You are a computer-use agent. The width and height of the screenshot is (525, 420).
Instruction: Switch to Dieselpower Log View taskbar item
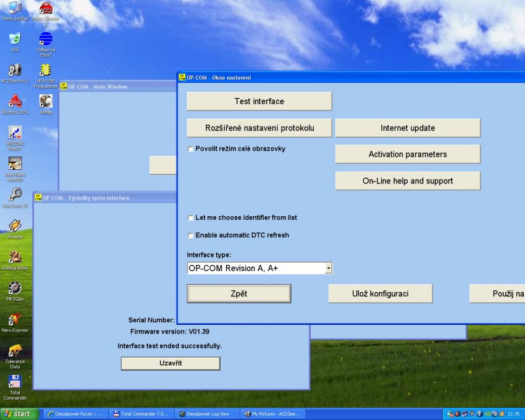click(208, 414)
